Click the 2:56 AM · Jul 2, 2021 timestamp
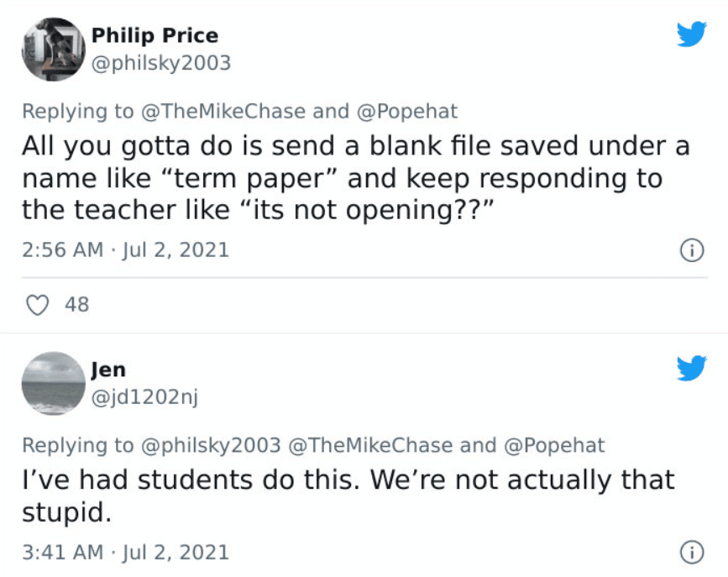728x577 pixels. coord(125,250)
